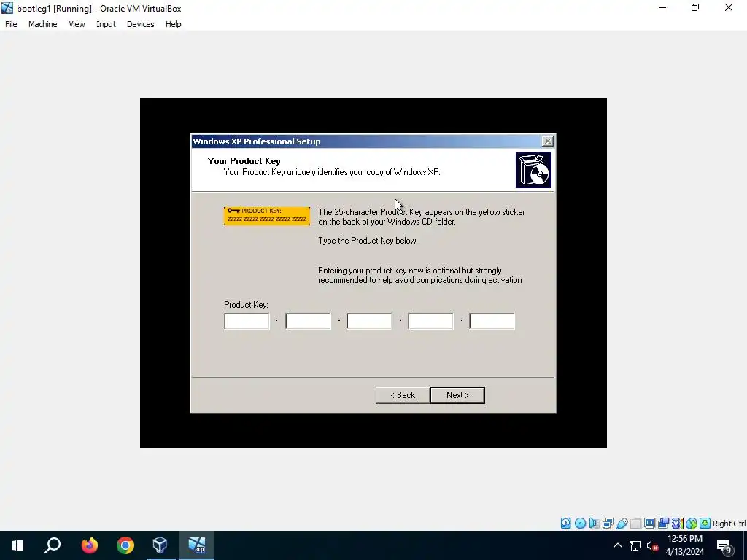Click the optical drive status icon
The width and height of the screenshot is (747, 560).
(x=580, y=524)
